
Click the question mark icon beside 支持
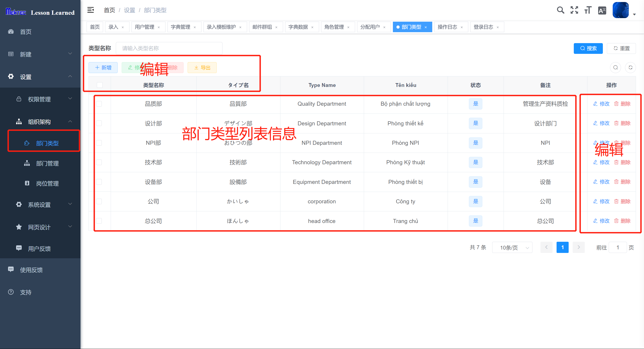pyautogui.click(x=11, y=292)
